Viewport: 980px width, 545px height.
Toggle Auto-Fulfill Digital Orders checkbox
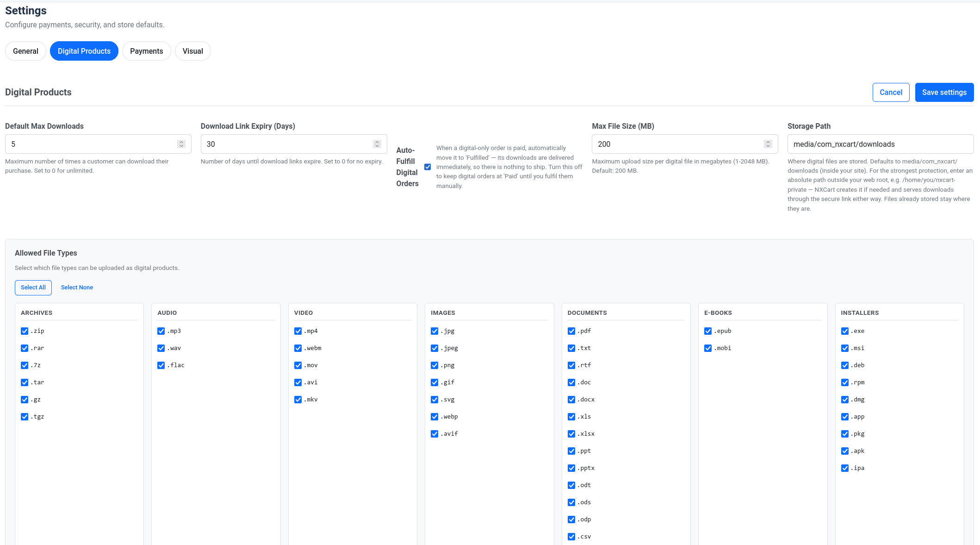428,167
